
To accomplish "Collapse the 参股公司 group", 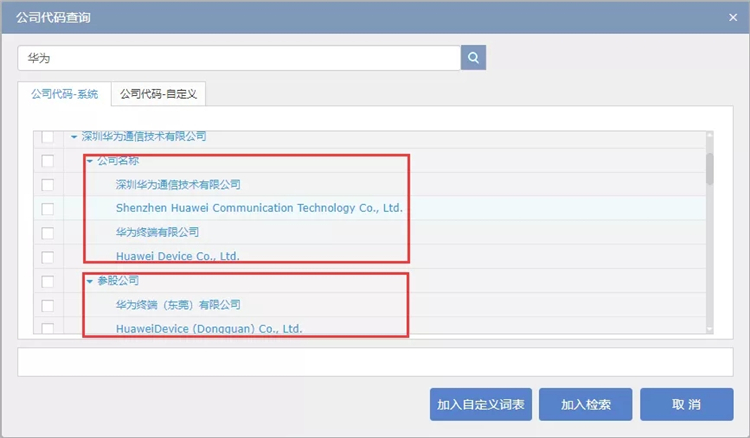I will pyautogui.click(x=90, y=281).
